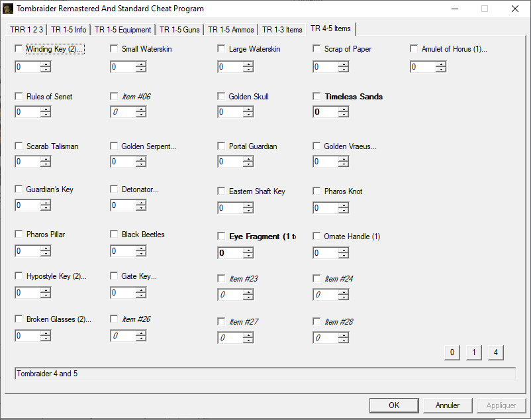This screenshot has height=420, width=531.
Task: Check the Guardian's Key box
Action: click(x=19, y=189)
